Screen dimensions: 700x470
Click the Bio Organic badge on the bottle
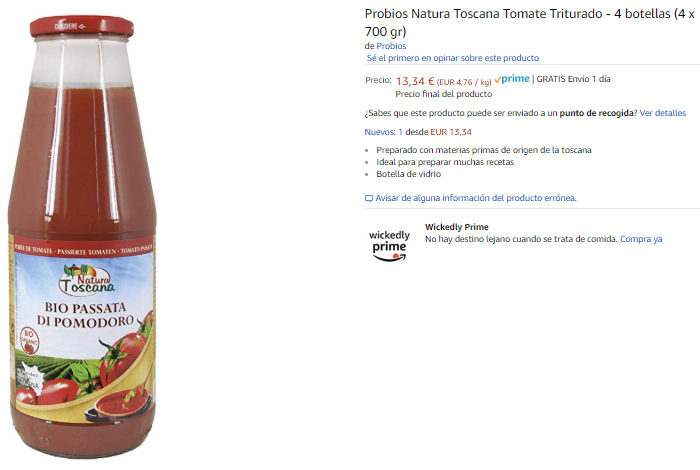(x=29, y=341)
